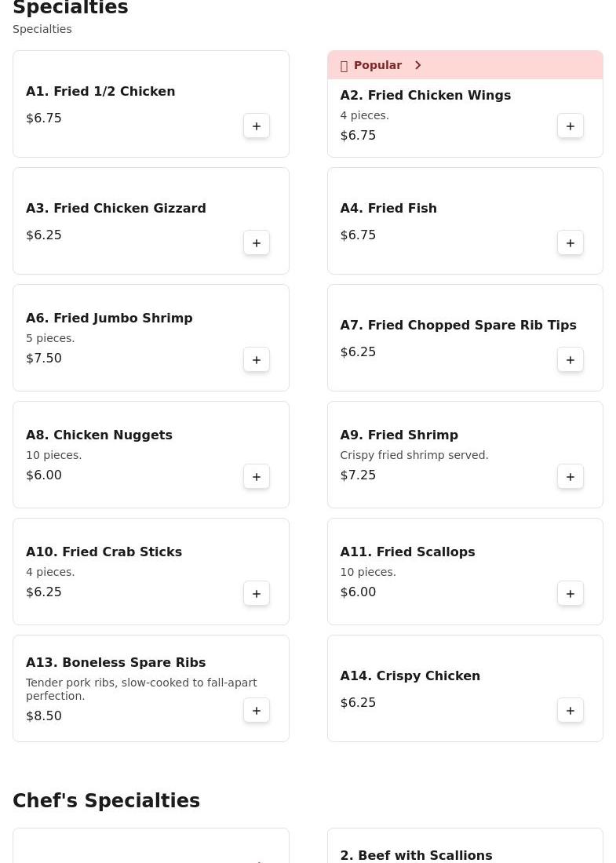Viewport: 616px width, 863px height.
Task: Open the A14. Crispy Chicken item card
Action: (465, 689)
